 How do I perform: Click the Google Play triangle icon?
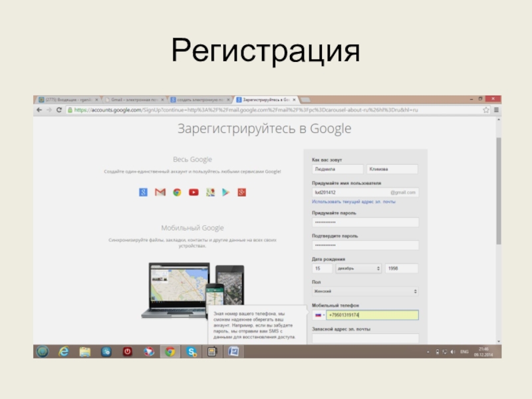[225, 192]
